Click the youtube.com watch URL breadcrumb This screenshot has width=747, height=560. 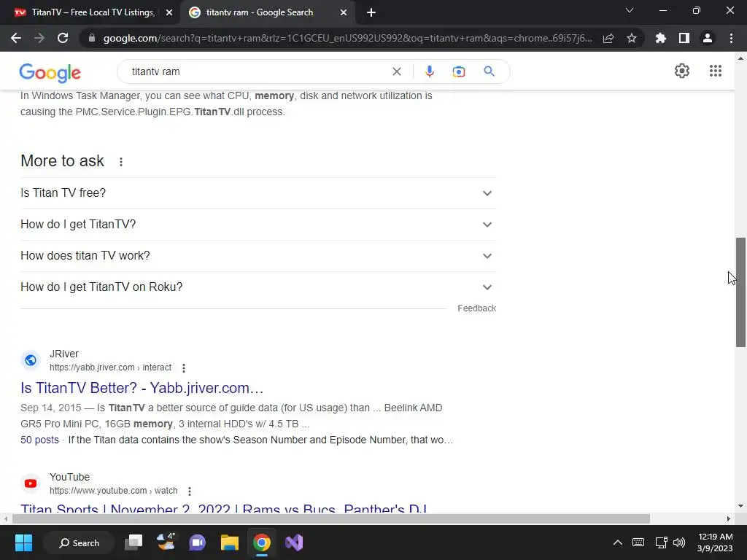[113, 491]
